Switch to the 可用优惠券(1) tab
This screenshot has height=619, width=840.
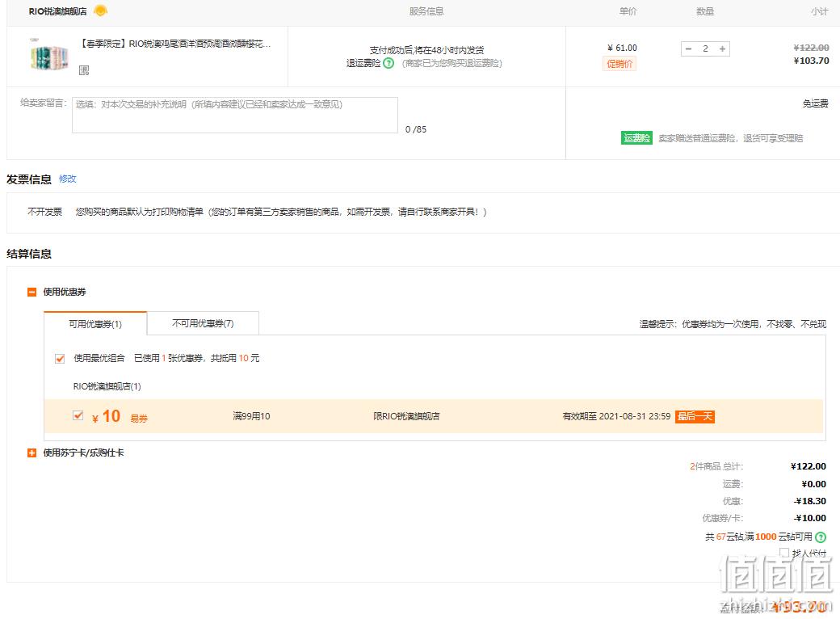[95, 324]
